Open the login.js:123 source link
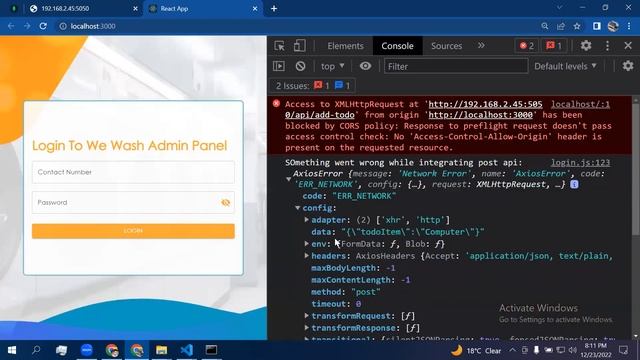The height and width of the screenshot is (360, 640). [x=580, y=162]
